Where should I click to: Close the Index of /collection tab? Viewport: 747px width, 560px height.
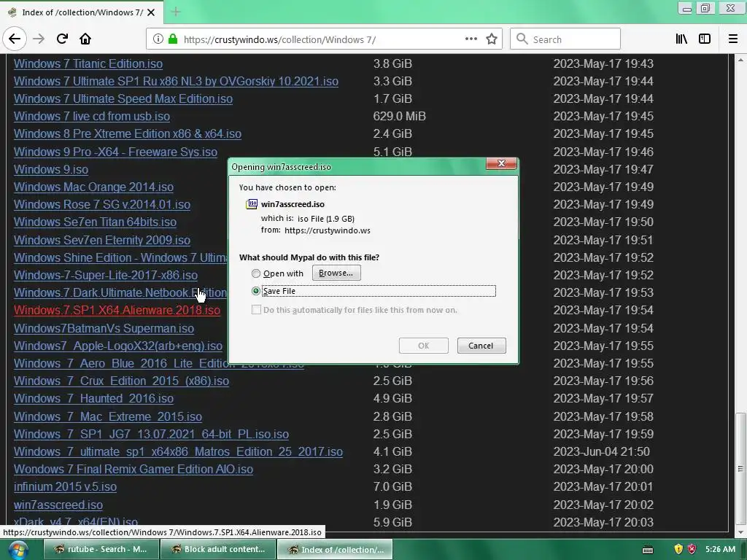click(151, 12)
